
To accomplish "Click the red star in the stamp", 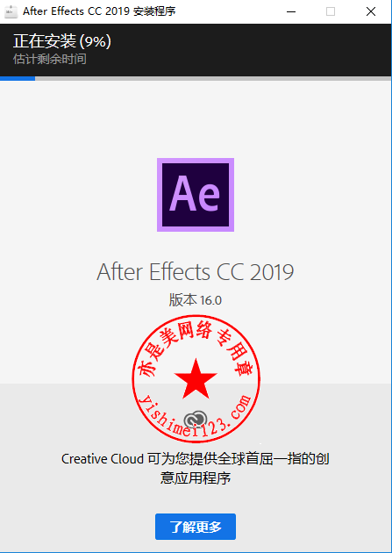I will tap(196, 379).
